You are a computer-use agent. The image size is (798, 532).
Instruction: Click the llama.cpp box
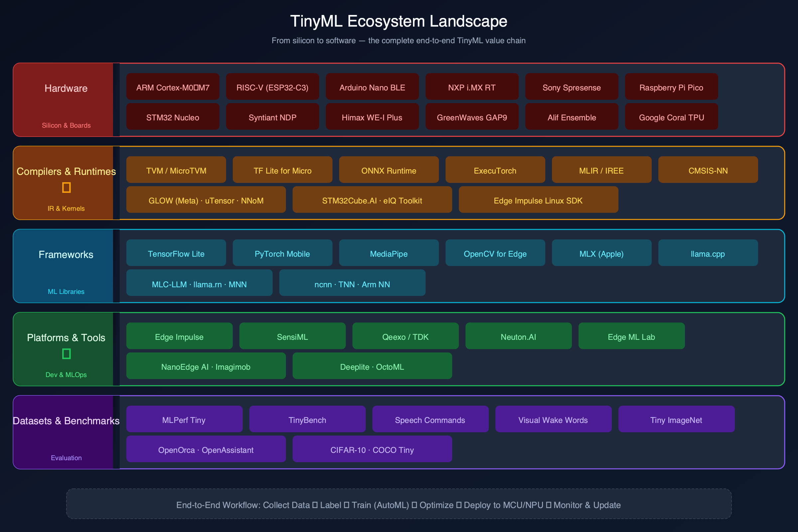pyautogui.click(x=708, y=253)
